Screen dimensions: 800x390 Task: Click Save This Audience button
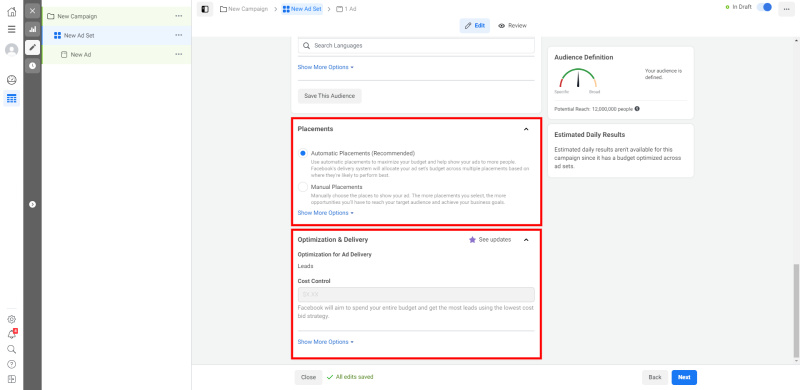tap(330, 96)
